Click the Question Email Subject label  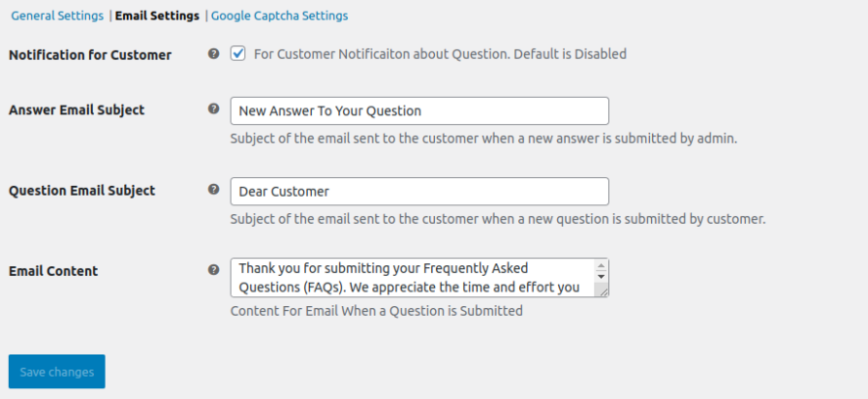pos(81,191)
